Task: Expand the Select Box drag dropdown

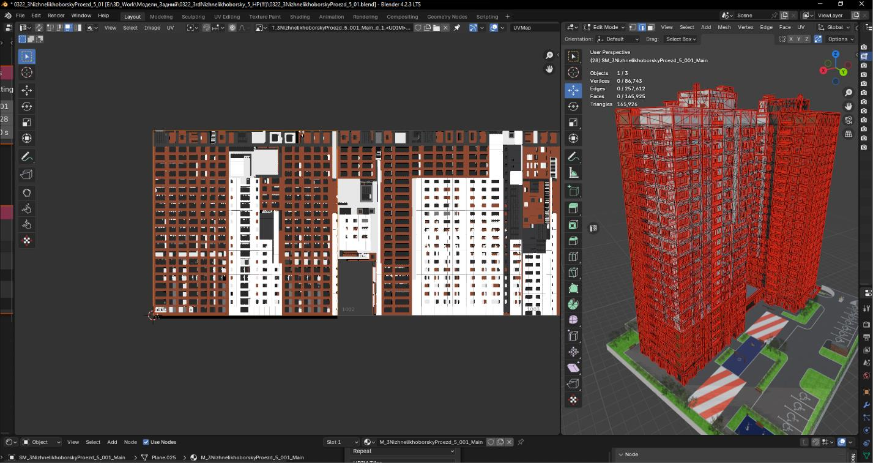Action: point(681,39)
